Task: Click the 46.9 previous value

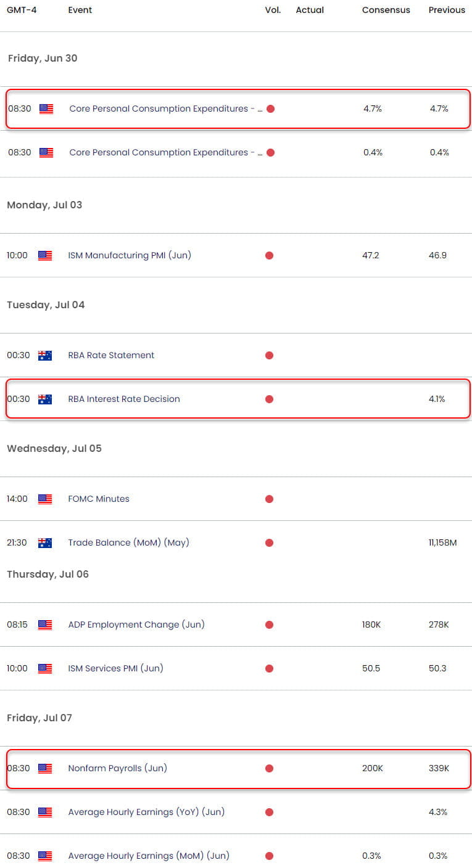Action: pos(437,255)
